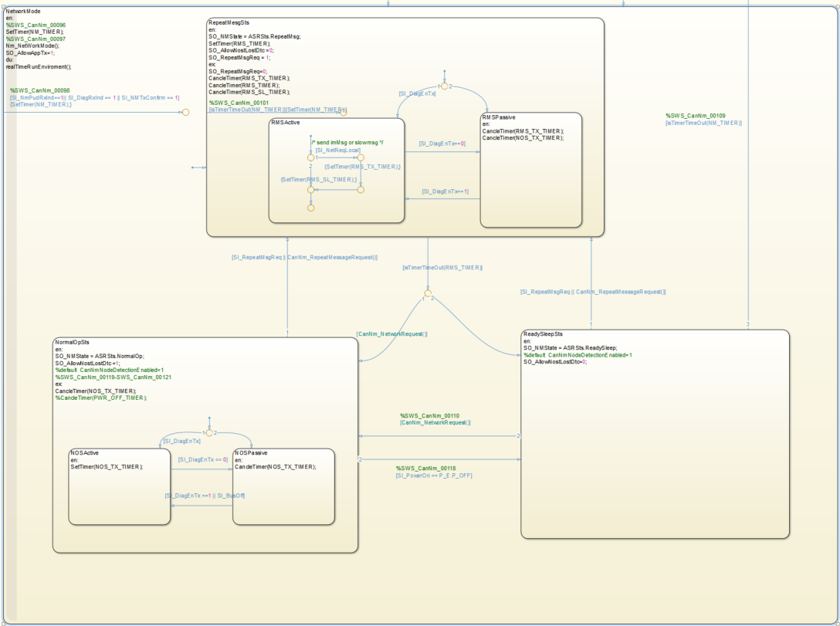Click the NetworkMode state title
The image size is (840, 626).
coord(23,12)
